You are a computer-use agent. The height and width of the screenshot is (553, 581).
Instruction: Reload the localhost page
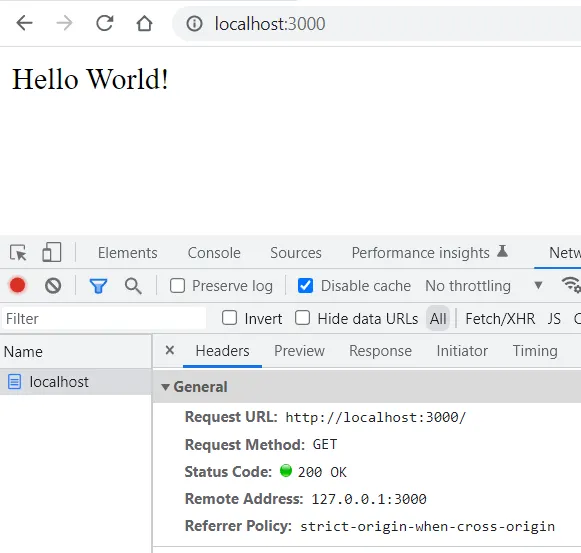click(104, 23)
